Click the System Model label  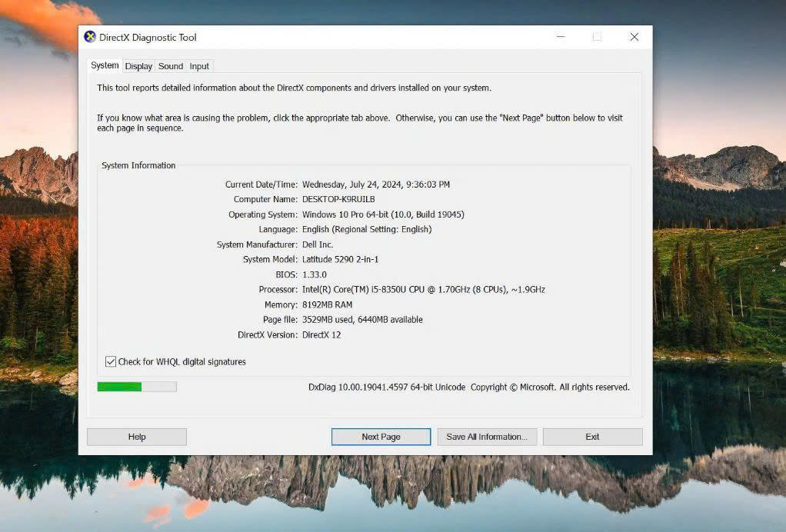pyautogui.click(x=270, y=260)
